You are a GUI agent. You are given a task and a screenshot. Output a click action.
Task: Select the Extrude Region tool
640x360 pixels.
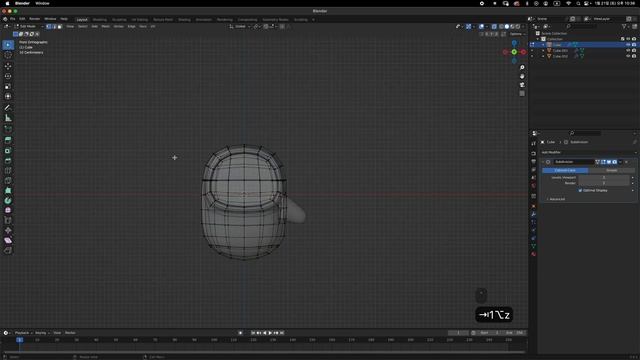click(x=8, y=140)
